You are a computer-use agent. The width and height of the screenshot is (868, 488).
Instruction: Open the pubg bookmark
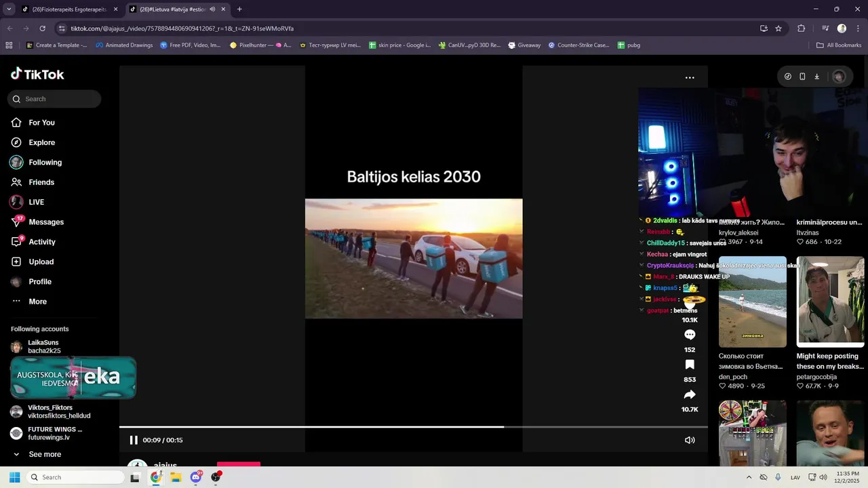(x=629, y=45)
